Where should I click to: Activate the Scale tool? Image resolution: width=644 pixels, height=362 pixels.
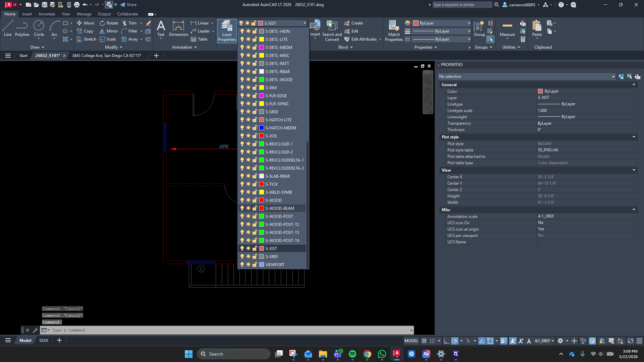click(x=108, y=39)
